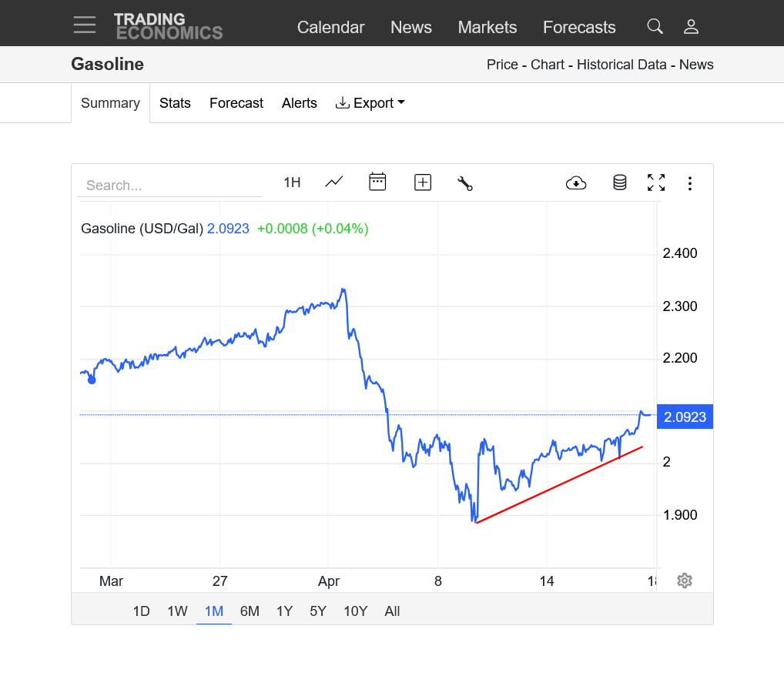Open Markets in top navigation
Screen dimensions: 784x686
point(487,28)
